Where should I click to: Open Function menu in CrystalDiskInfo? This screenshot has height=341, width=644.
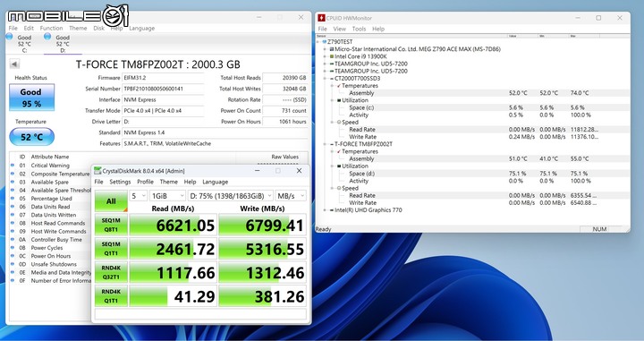coord(51,28)
